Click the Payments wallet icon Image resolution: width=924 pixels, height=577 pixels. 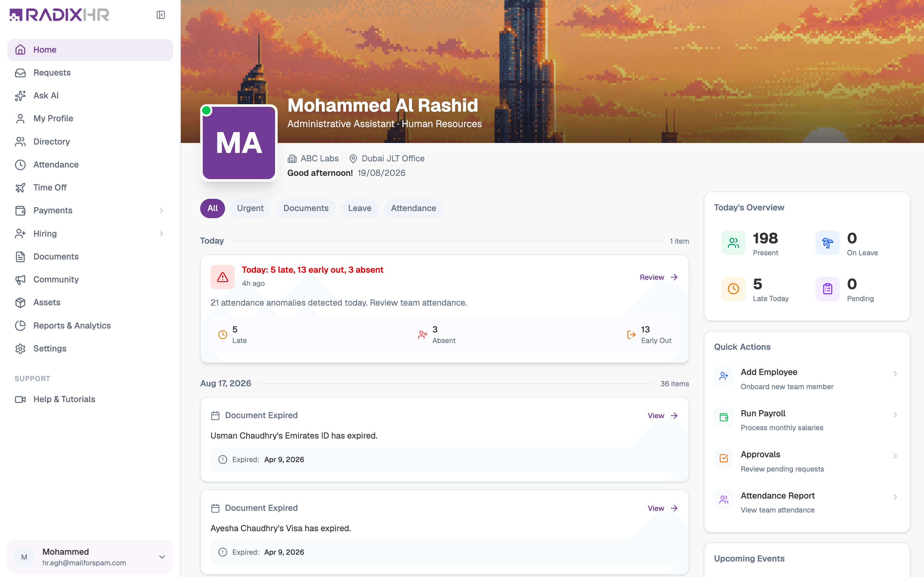pyautogui.click(x=20, y=210)
